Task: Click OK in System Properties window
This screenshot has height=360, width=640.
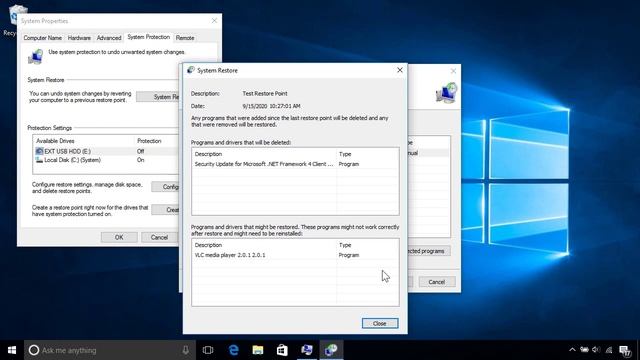Action: pyautogui.click(x=119, y=237)
